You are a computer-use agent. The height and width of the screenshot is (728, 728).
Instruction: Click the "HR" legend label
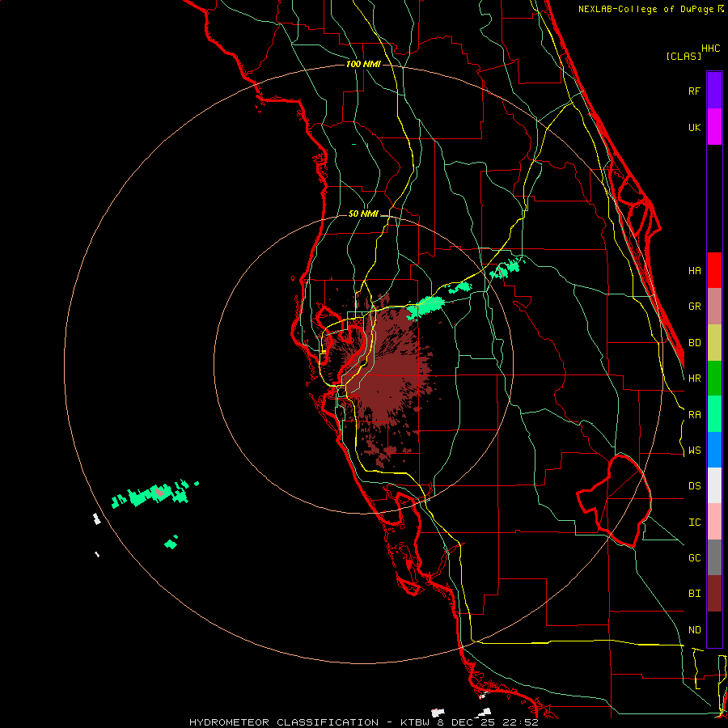coord(694,379)
